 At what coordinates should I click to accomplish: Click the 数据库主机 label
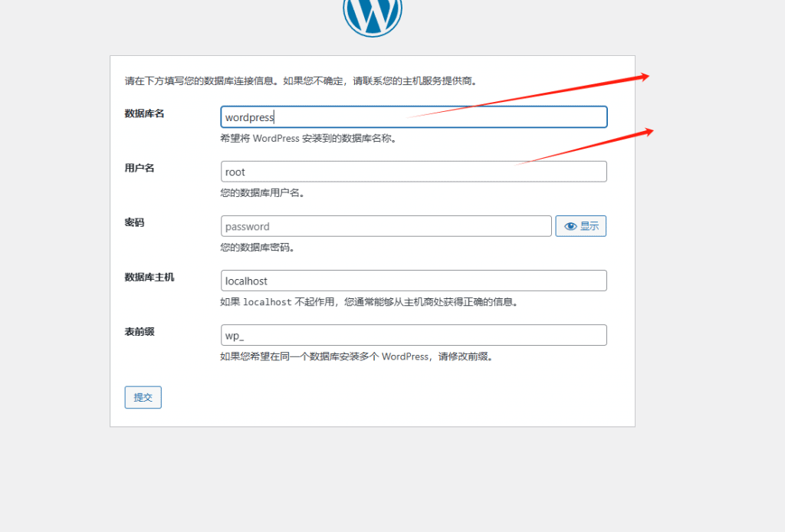pyautogui.click(x=149, y=277)
